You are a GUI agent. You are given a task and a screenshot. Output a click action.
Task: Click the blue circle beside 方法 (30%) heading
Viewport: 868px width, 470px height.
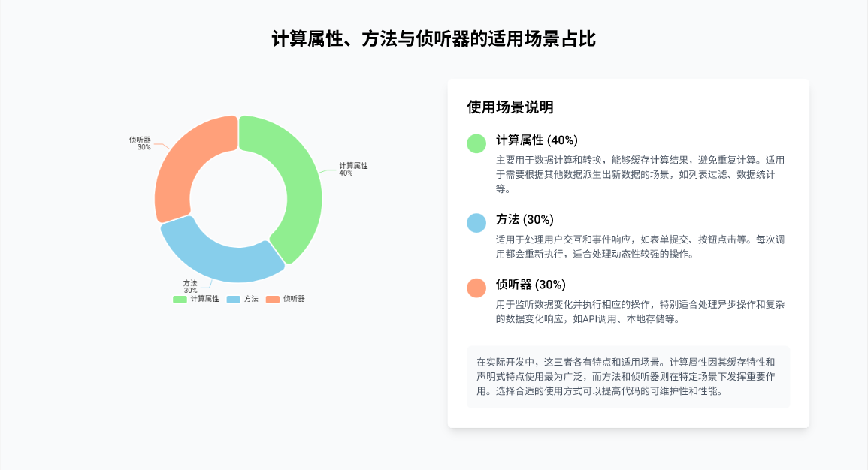coord(476,223)
